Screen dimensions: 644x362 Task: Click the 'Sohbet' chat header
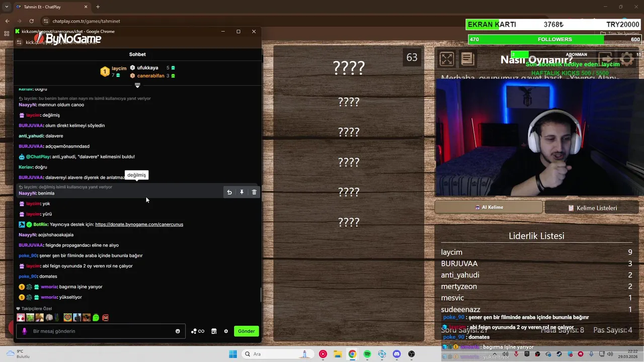click(137, 54)
